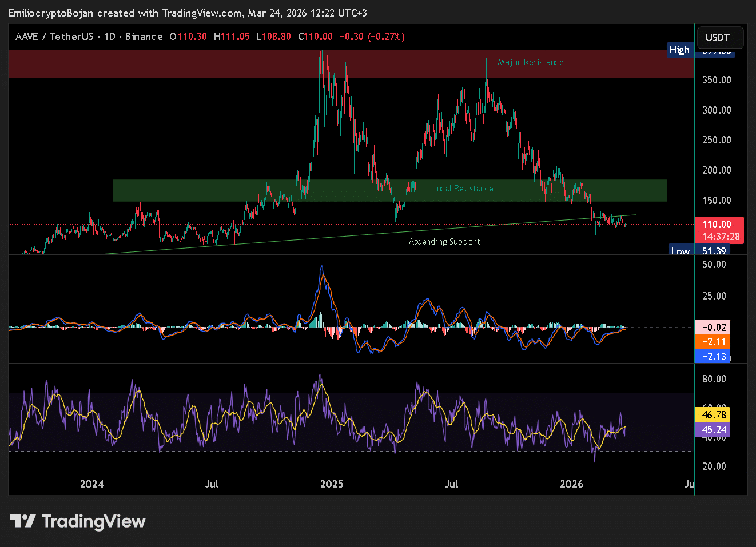
Task: Click the 2026 label on time axis
Action: click(x=571, y=484)
